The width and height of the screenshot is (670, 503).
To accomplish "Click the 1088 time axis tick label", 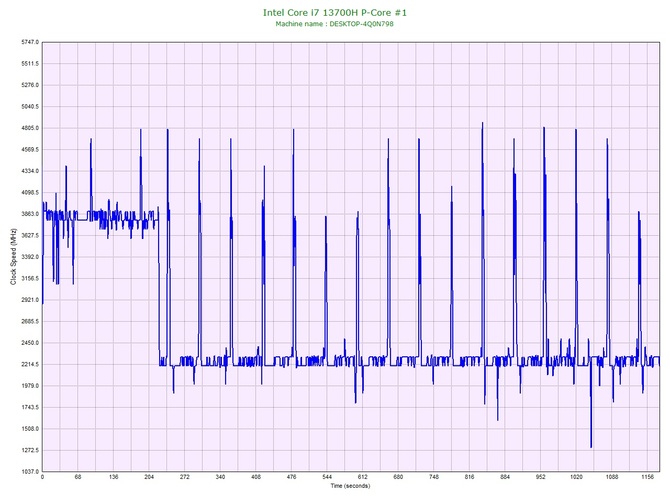I will [611, 477].
